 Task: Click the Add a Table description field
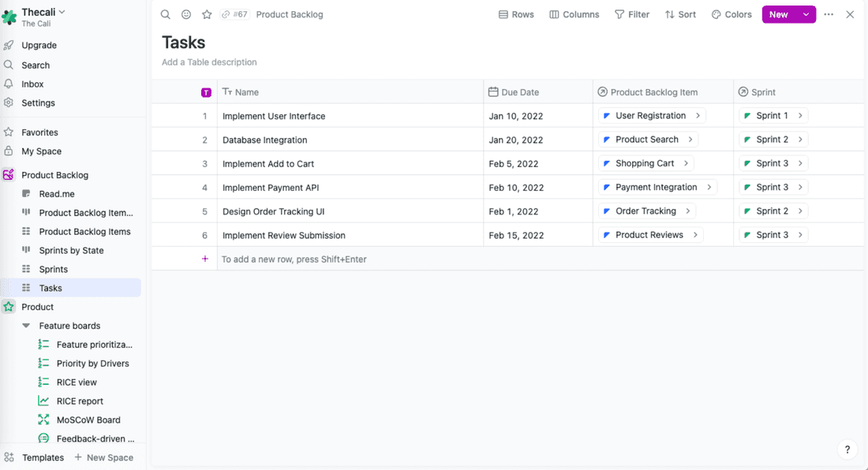209,62
